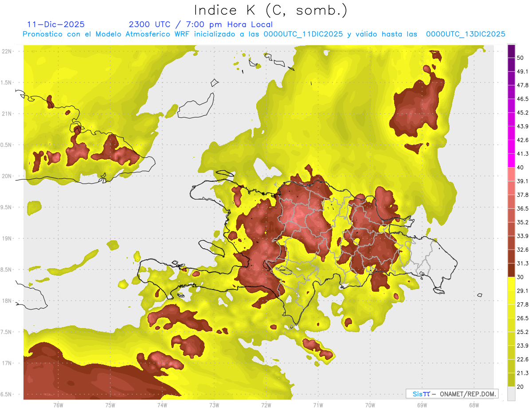
Task: Click the '22N' latitude label
Action: click(7, 51)
